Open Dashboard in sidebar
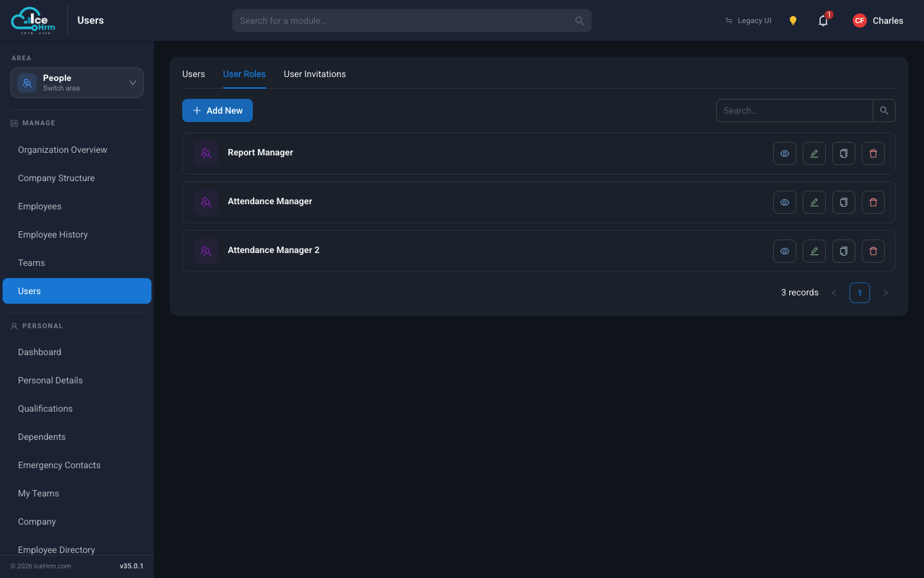Image resolution: width=924 pixels, height=578 pixels. (x=77, y=352)
